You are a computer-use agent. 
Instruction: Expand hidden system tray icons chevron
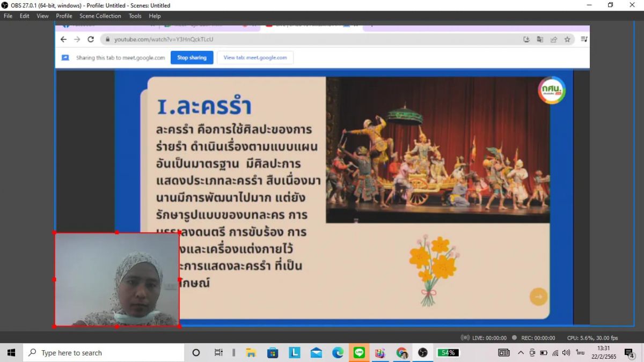pos(521,352)
